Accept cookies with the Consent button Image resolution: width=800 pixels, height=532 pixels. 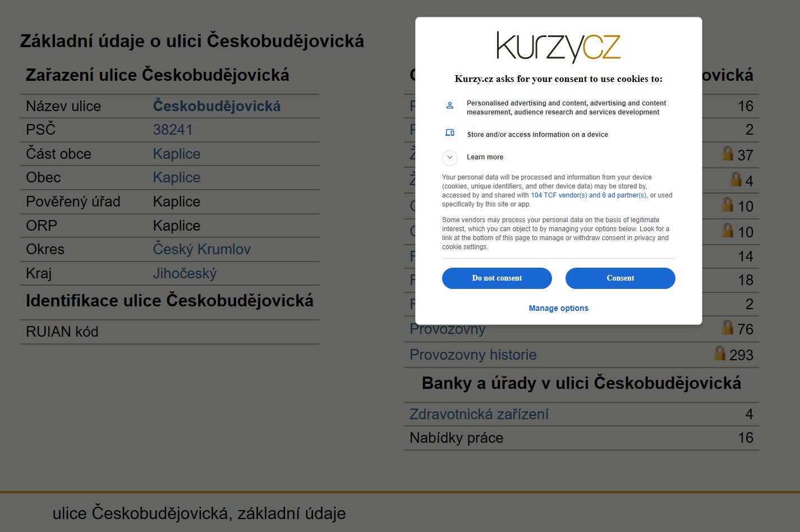coord(620,278)
